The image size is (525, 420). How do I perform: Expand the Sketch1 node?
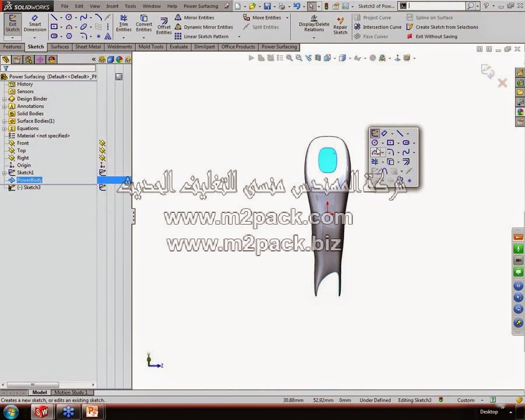(4, 173)
